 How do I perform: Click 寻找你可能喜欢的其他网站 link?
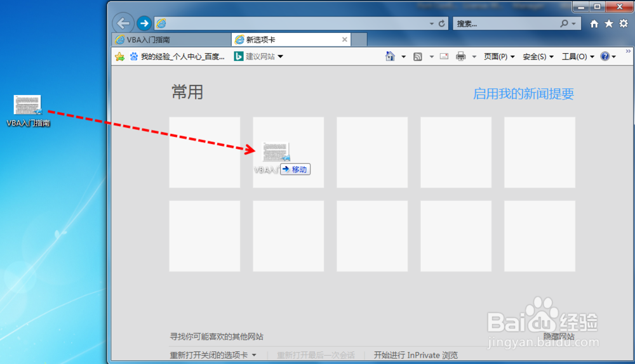[217, 337]
